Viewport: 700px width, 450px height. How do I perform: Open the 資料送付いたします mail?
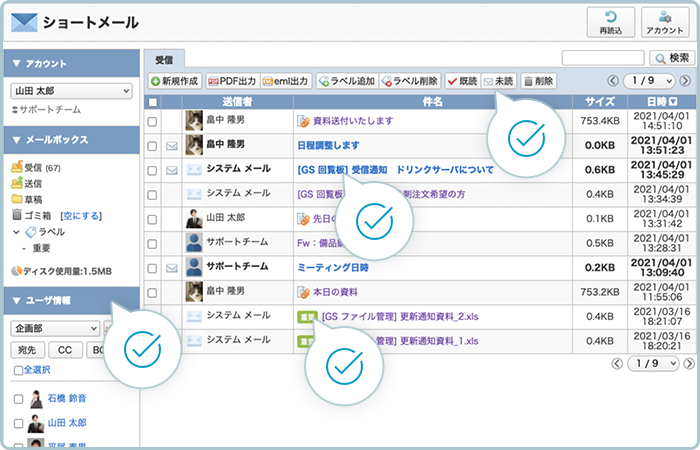coord(353,121)
